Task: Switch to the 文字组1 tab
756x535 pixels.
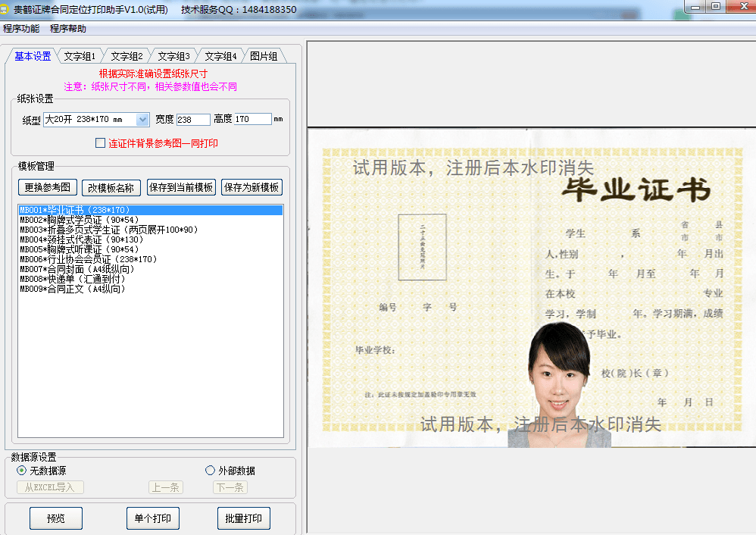Action: coord(80,56)
